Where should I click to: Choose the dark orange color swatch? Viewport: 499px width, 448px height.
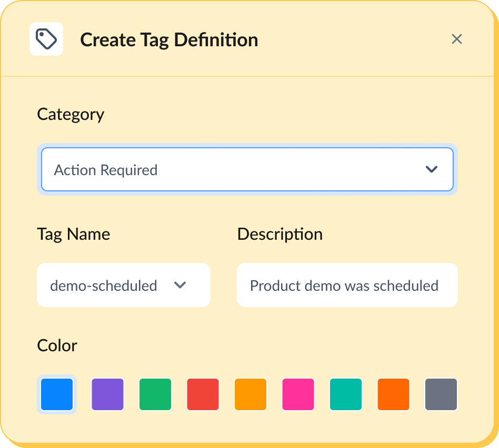point(394,394)
